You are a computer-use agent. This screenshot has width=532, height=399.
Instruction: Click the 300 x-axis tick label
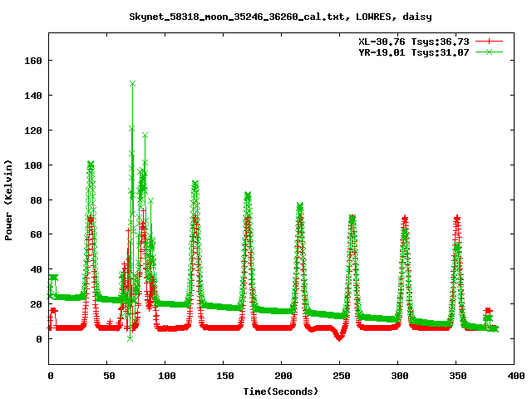(x=400, y=376)
